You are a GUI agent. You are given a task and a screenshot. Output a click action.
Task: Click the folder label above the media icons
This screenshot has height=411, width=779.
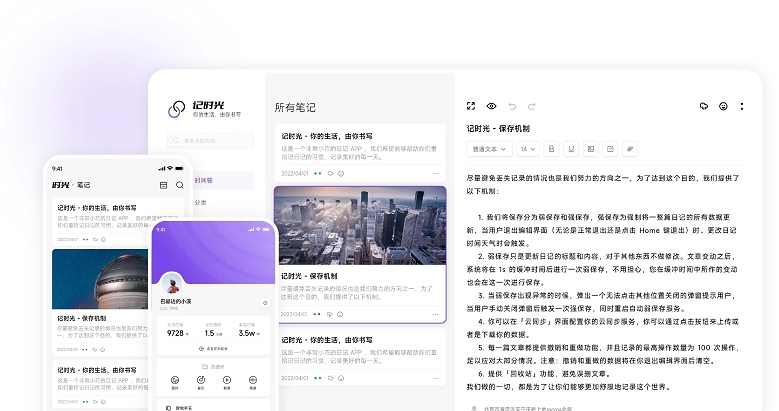213,367
